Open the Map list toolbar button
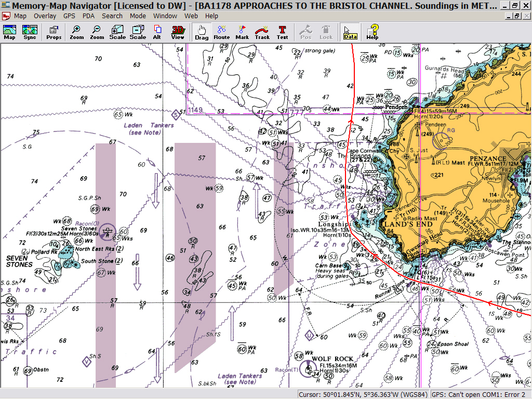The image size is (532, 399). click(9, 32)
